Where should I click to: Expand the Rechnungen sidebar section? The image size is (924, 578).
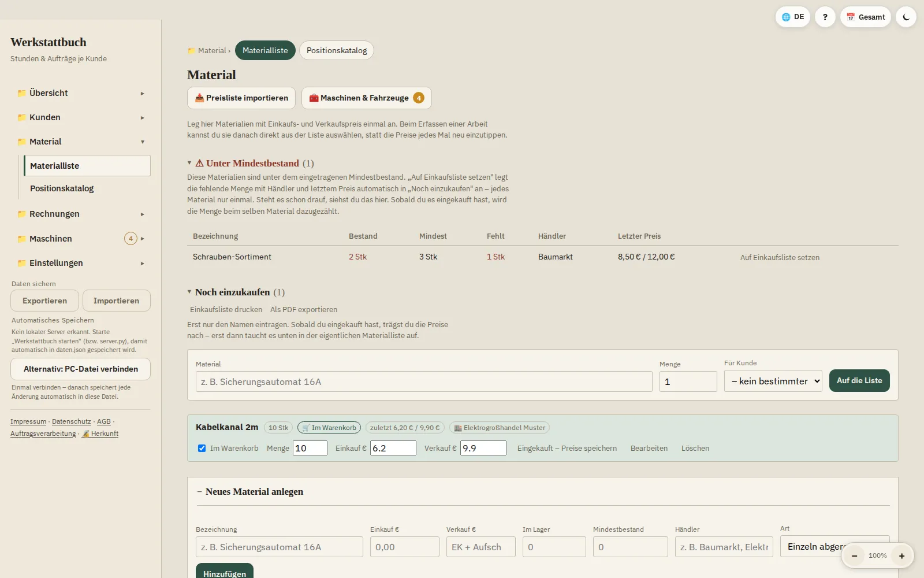(81, 214)
